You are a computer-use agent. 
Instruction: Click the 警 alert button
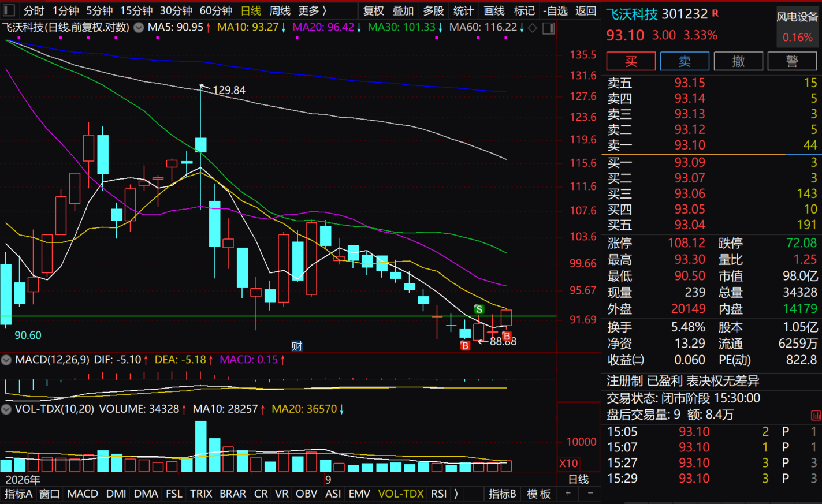click(792, 61)
